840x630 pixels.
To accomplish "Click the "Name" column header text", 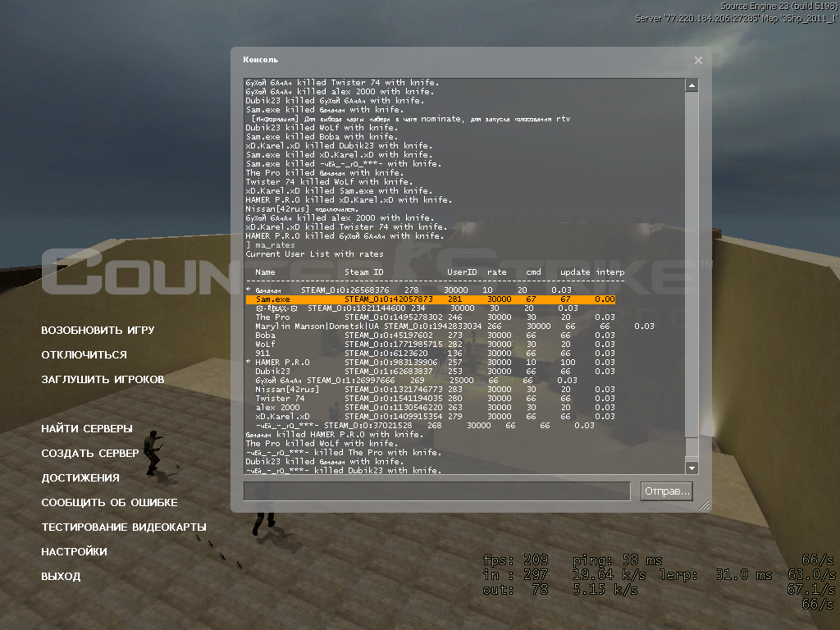I will click(265, 272).
